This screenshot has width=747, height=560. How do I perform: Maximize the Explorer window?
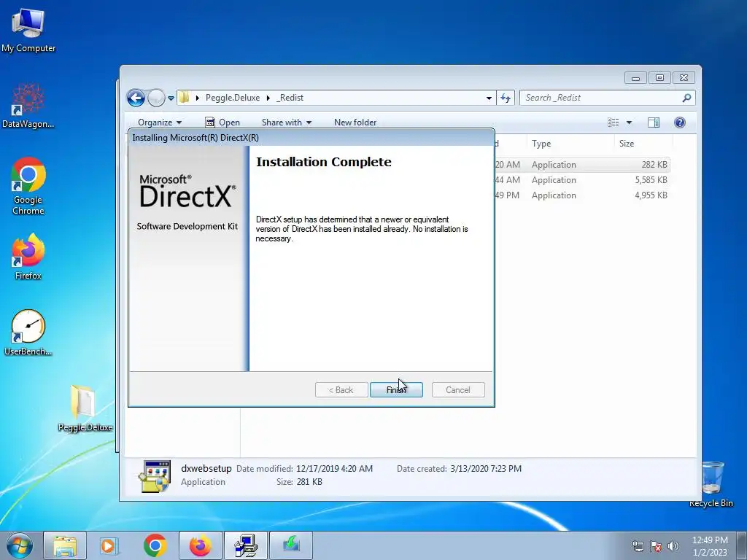pos(659,77)
